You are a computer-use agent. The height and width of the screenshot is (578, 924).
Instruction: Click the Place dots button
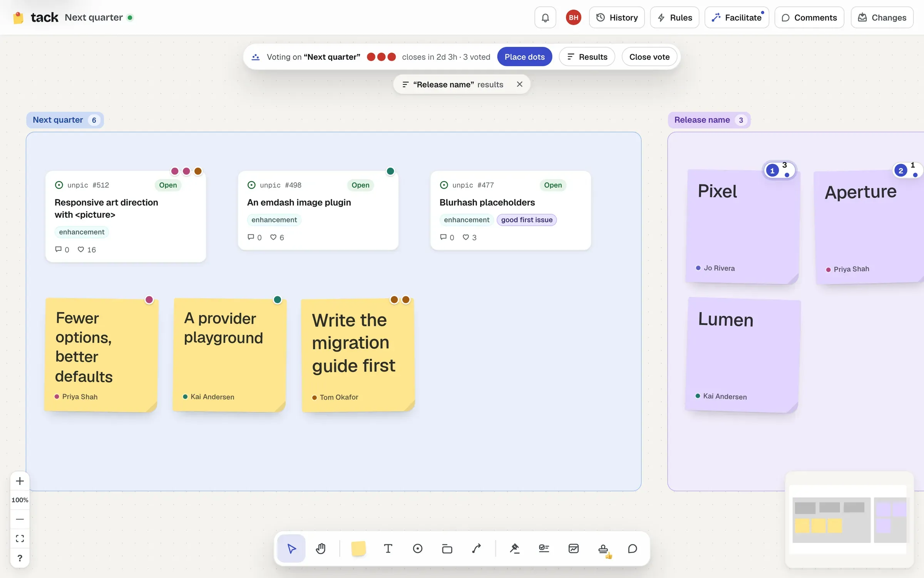pyautogui.click(x=524, y=57)
